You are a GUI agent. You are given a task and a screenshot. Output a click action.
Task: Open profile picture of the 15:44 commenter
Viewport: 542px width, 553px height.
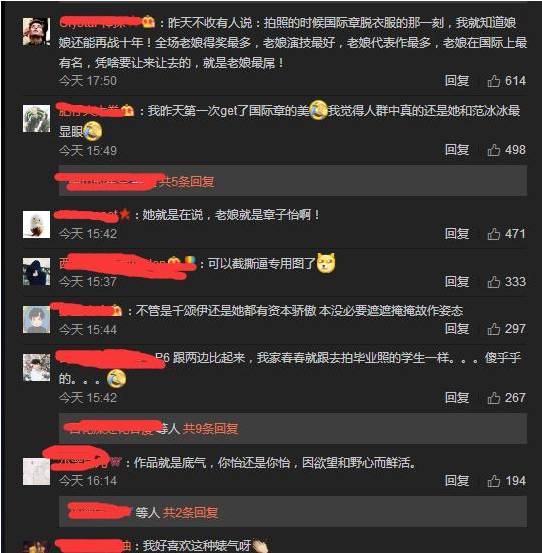[36, 320]
